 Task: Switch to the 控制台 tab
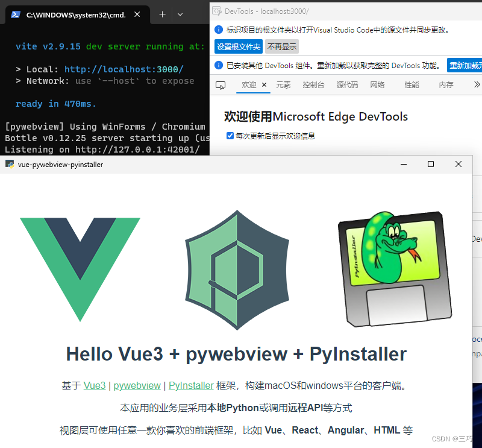click(313, 84)
